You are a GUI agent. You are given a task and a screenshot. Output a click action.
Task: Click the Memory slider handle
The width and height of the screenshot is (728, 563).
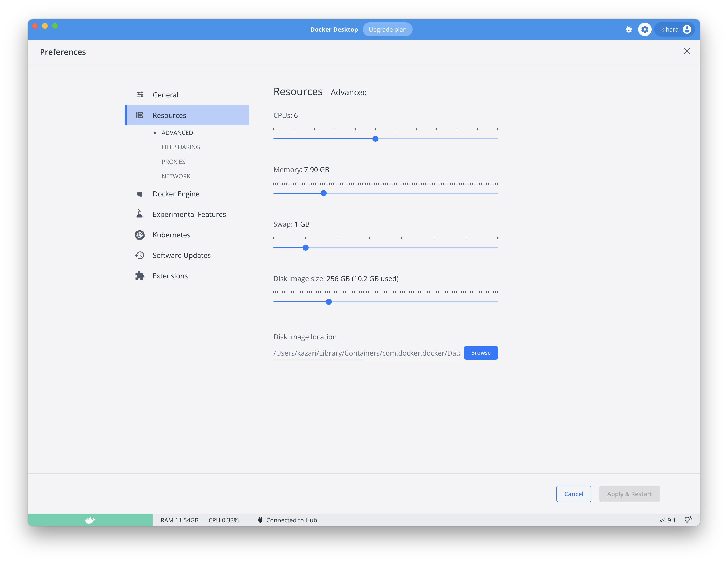pos(323,193)
